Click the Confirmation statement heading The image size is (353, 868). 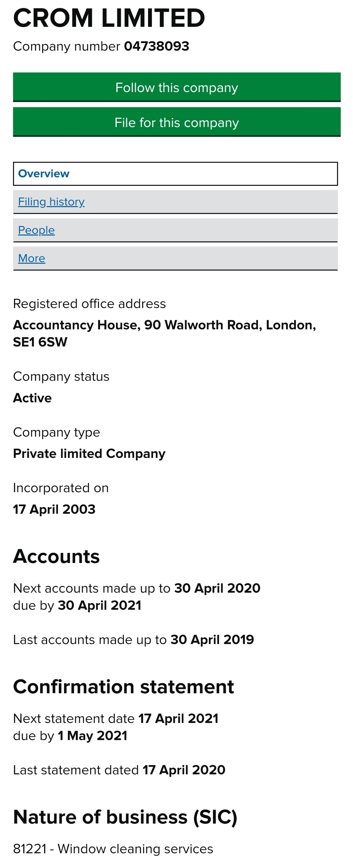[124, 687]
